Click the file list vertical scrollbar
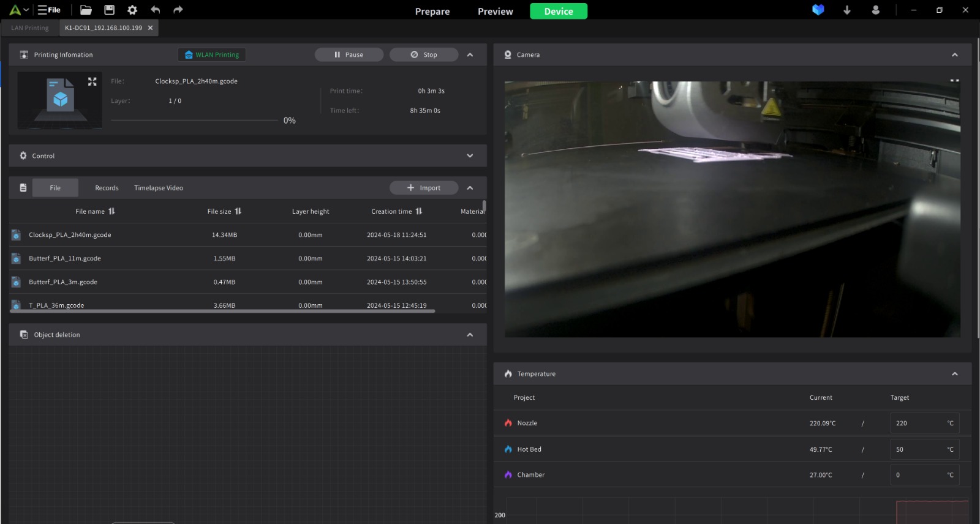 484,207
